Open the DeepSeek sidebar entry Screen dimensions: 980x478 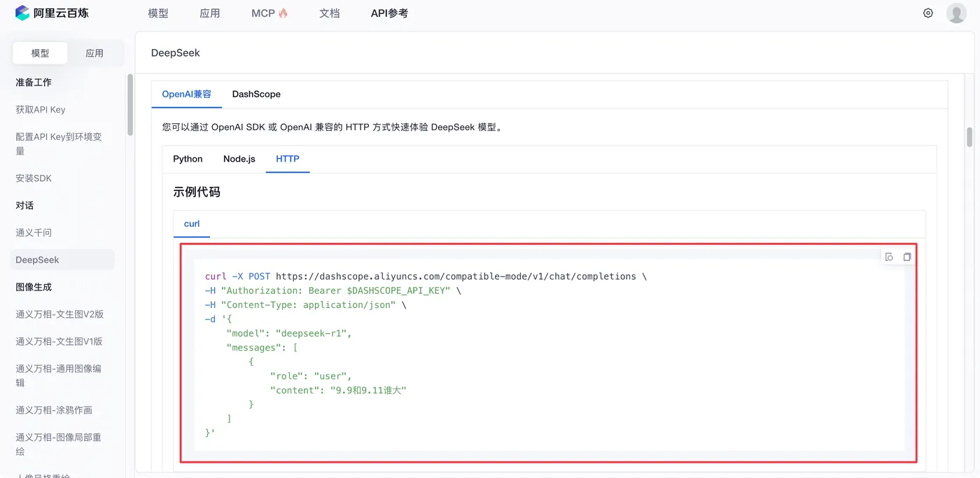point(62,260)
